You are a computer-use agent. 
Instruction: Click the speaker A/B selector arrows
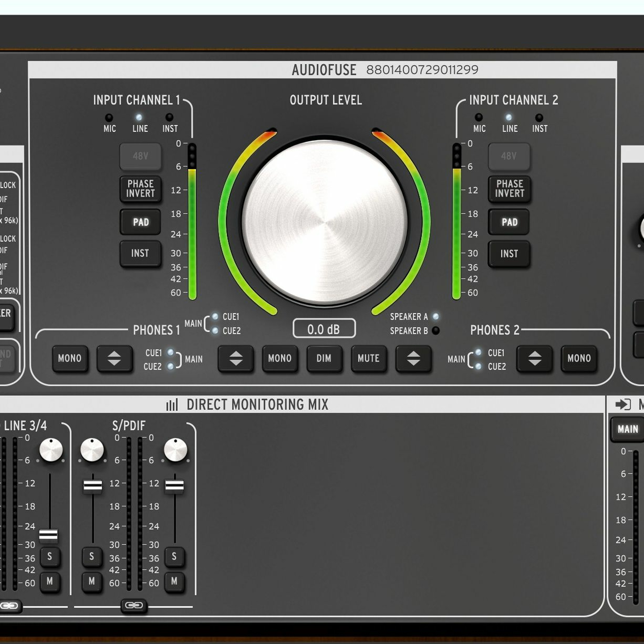tap(413, 358)
